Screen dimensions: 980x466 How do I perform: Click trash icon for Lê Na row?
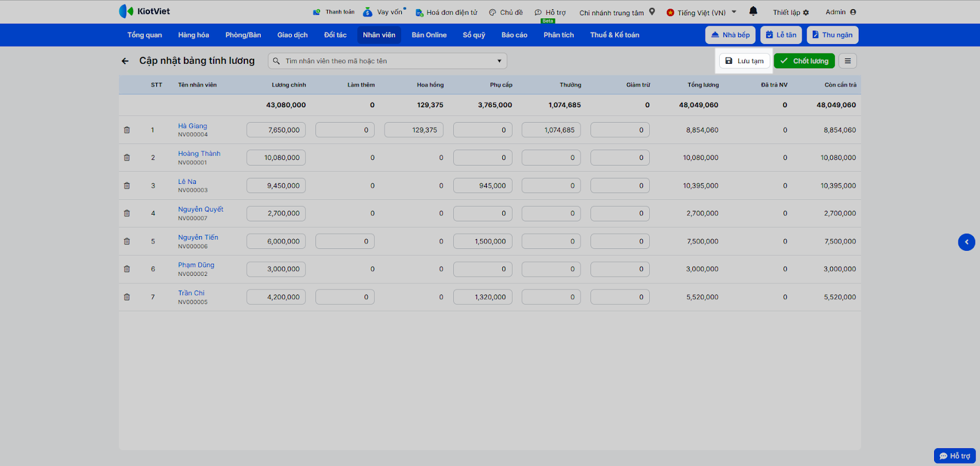tap(127, 186)
